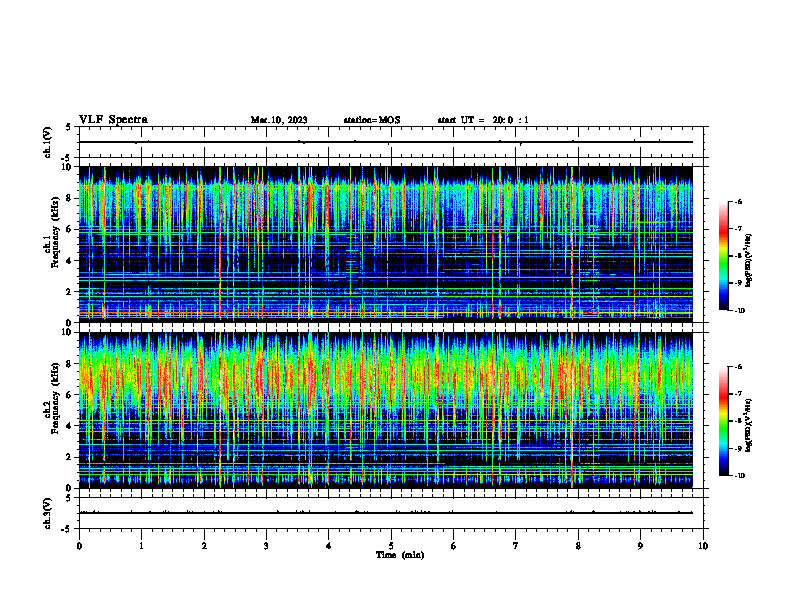This screenshot has width=792, height=612.
Task: Click the "start UT = 20: 0 : 1" text
Action: [483, 120]
